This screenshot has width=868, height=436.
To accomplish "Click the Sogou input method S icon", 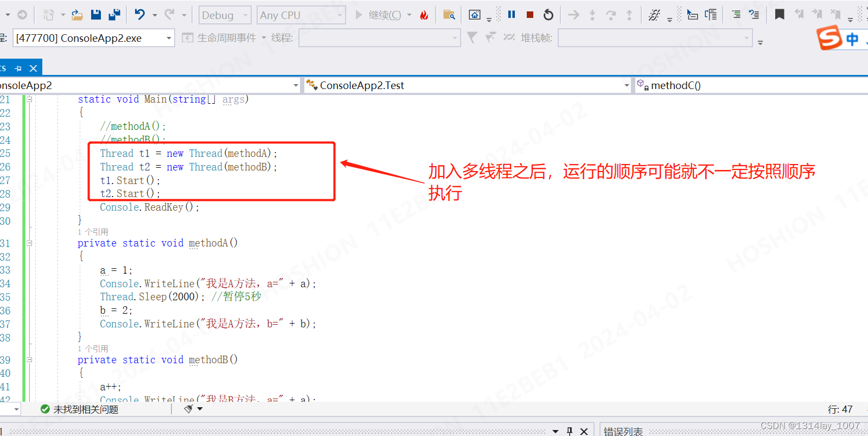I will 829,38.
